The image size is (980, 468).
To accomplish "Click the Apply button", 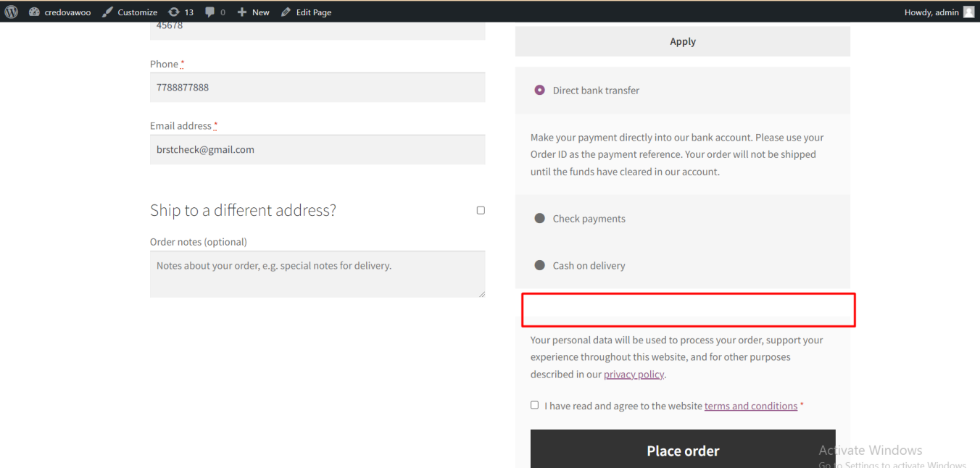I will pyautogui.click(x=682, y=41).
